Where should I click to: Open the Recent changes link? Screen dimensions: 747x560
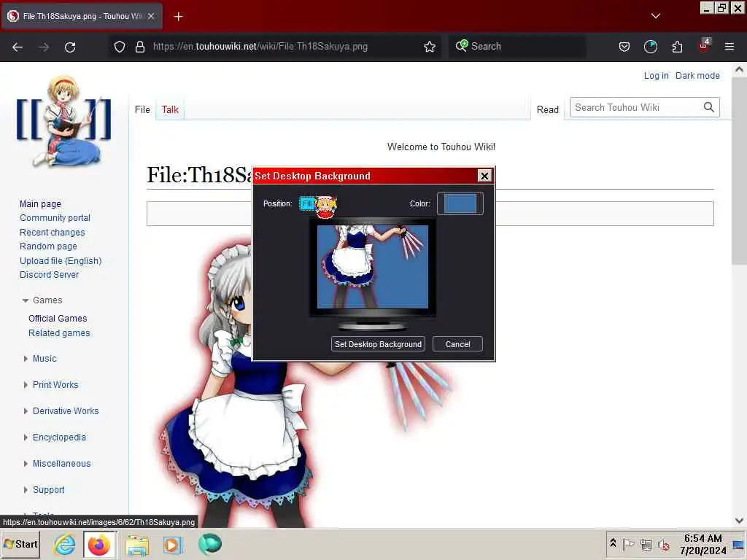coord(52,233)
